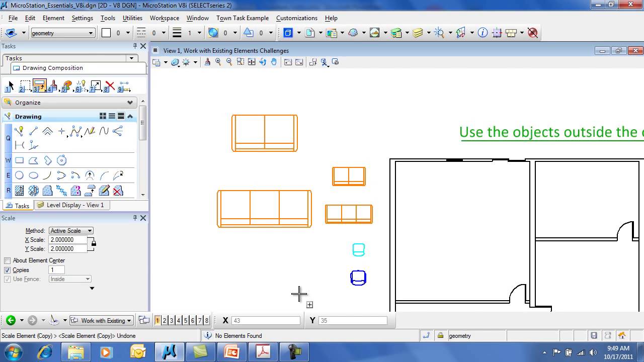Activate the Measure Distance tool numbered 9
This screenshot has height=362, width=644.
click(124, 86)
